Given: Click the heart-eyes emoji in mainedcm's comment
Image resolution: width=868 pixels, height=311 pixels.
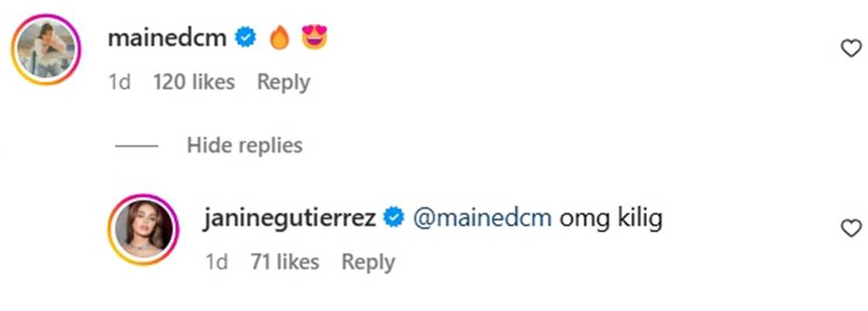Looking at the screenshot, I should tap(314, 38).
